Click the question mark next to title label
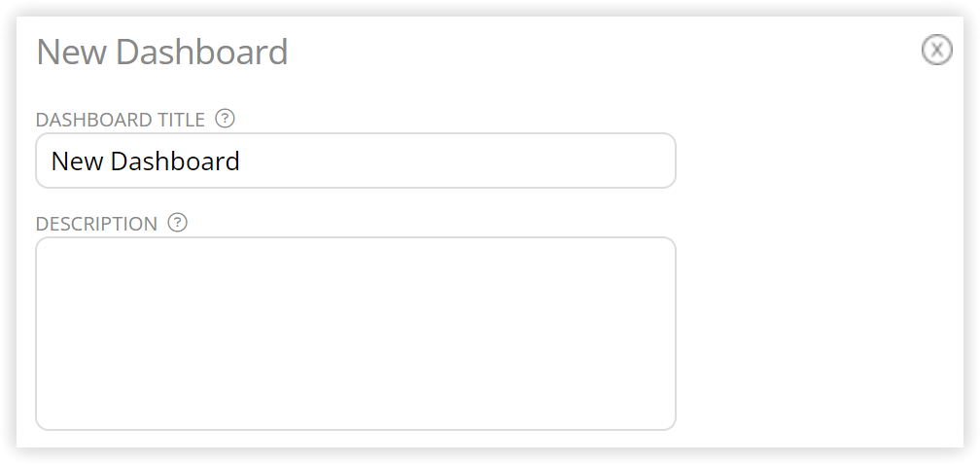The height and width of the screenshot is (464, 980). 225,119
